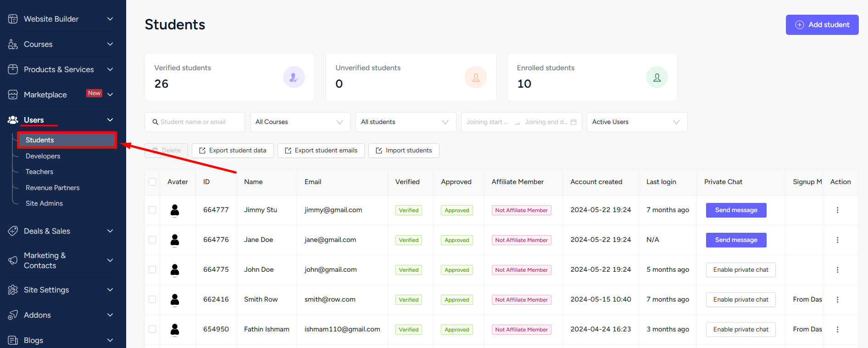Check the row for Jimmy Stu

coord(152,210)
